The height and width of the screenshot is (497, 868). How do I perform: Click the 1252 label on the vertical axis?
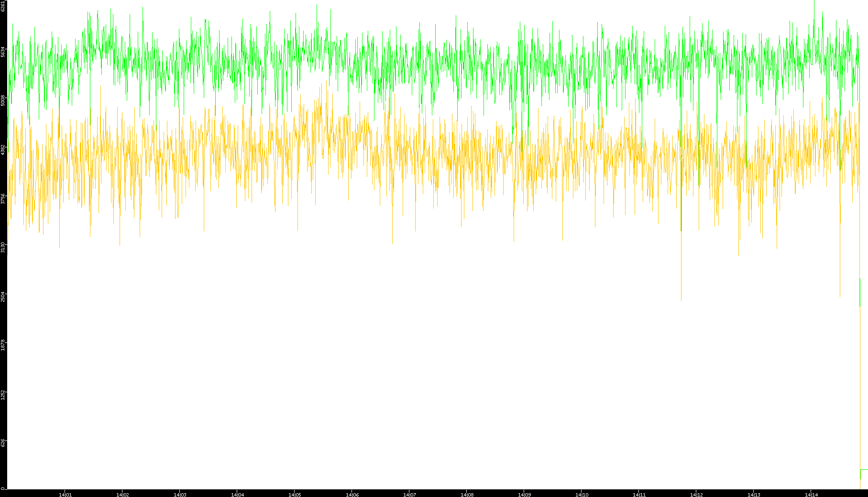[x=3, y=394]
